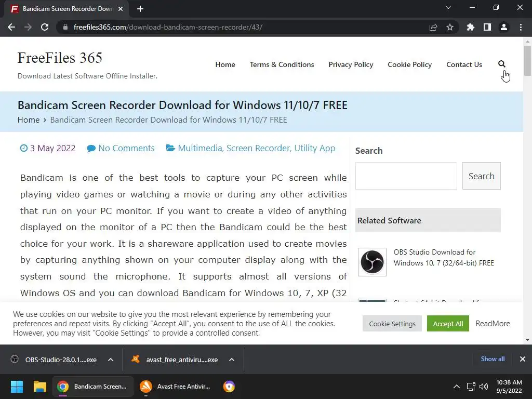532x399 pixels.
Task: Open Privacy Policy menu item
Action: [x=351, y=64]
